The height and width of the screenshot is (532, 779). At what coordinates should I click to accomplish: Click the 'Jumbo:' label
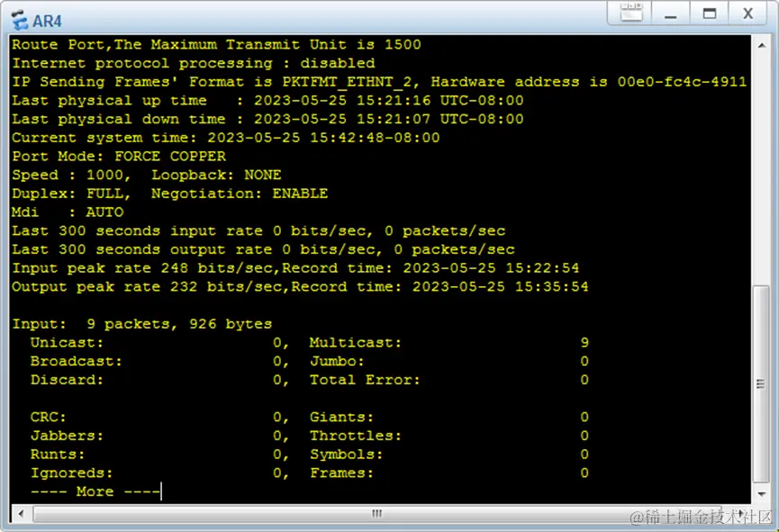click(x=338, y=362)
